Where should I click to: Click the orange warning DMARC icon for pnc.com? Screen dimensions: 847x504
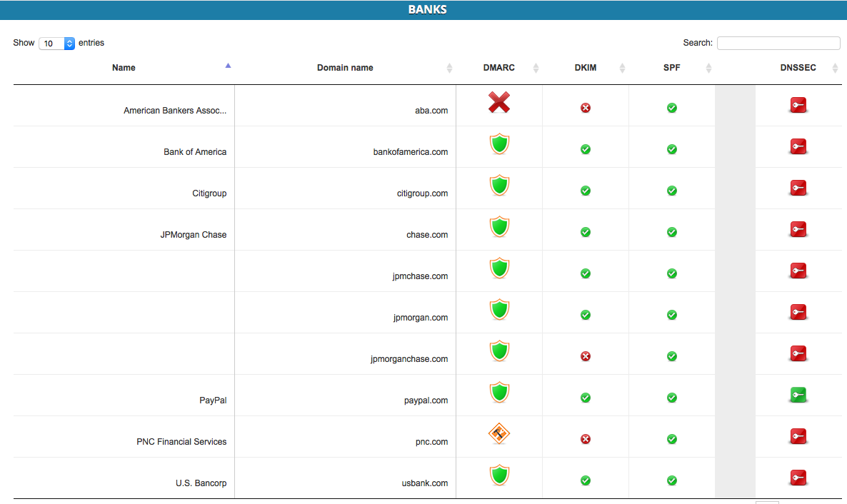pos(499,433)
